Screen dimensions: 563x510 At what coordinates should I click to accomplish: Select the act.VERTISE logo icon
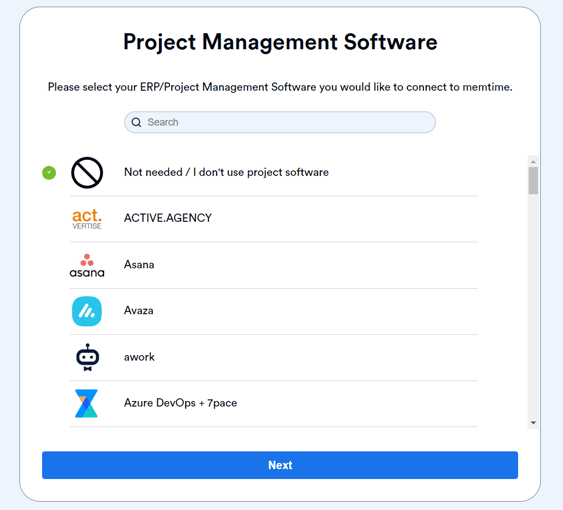87,218
